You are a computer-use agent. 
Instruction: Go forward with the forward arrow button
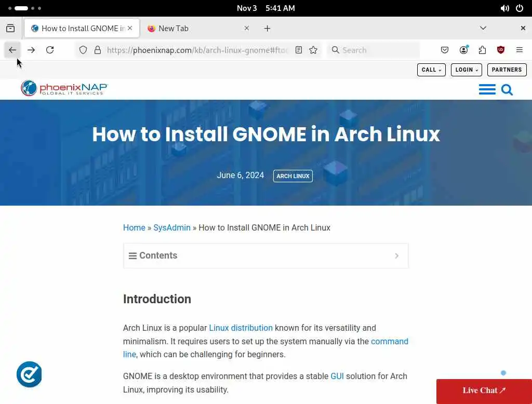click(x=31, y=50)
